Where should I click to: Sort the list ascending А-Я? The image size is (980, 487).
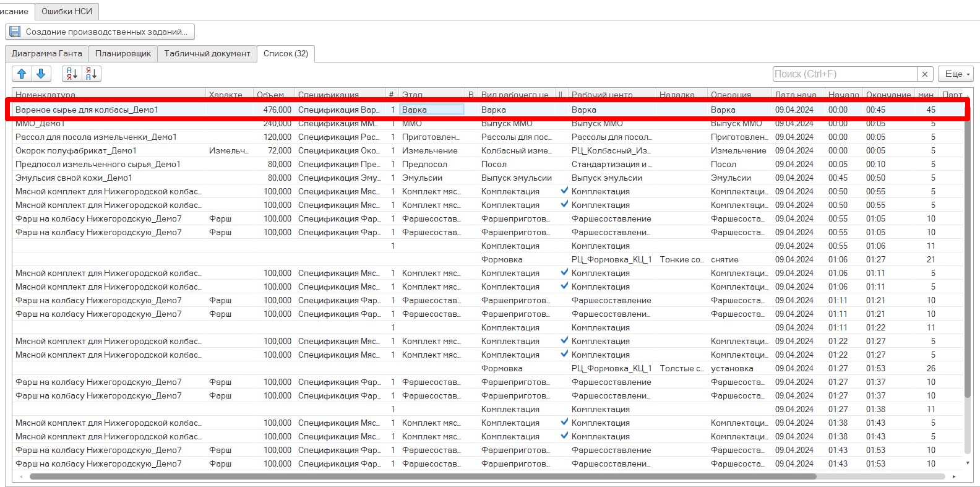pos(72,74)
